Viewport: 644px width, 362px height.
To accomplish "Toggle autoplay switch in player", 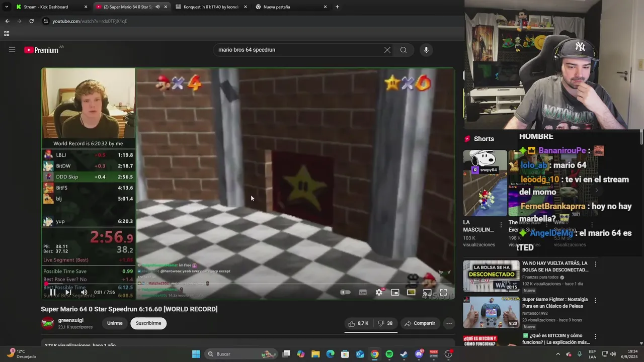I will [x=345, y=292].
